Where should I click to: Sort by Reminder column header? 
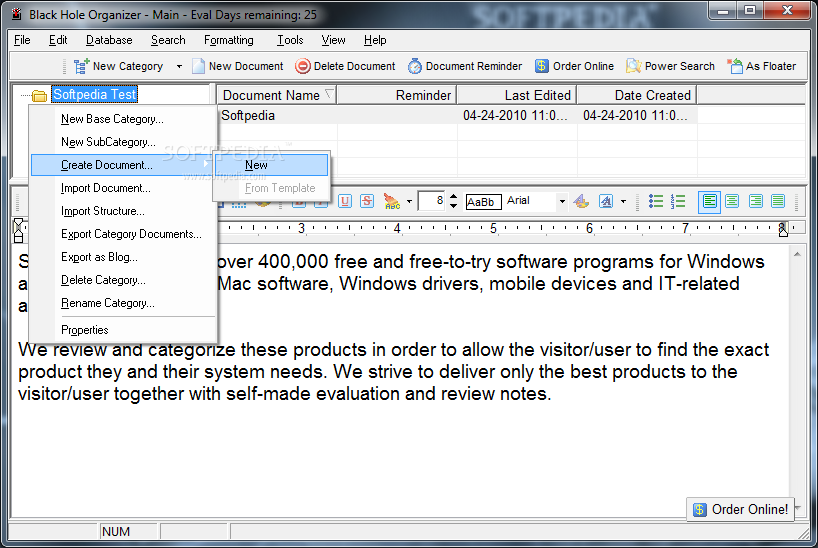point(396,95)
